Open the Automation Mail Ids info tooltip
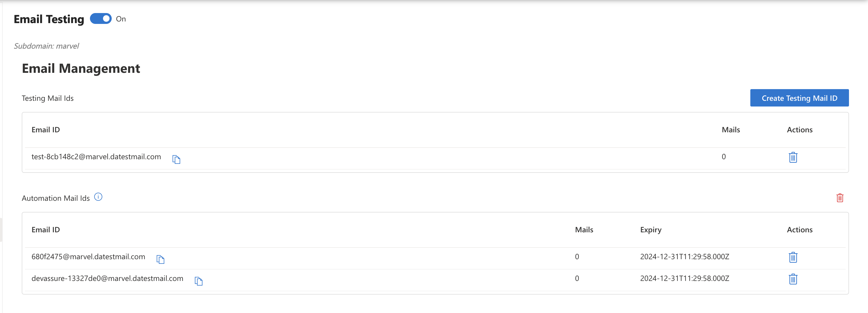The height and width of the screenshot is (313, 868). click(98, 197)
